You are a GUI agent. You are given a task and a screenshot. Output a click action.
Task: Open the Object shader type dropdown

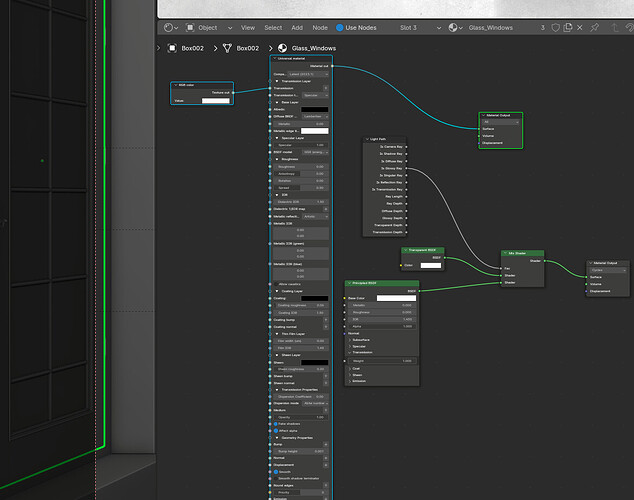(x=209, y=27)
